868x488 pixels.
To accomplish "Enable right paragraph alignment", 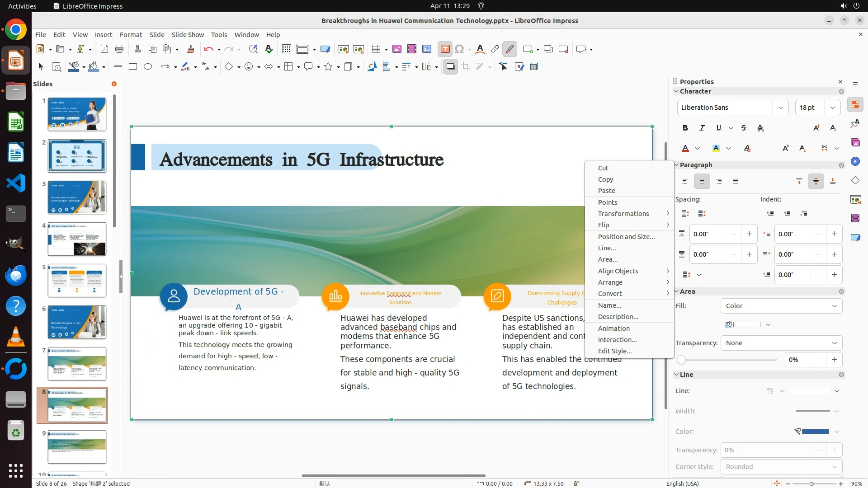I will click(x=719, y=181).
